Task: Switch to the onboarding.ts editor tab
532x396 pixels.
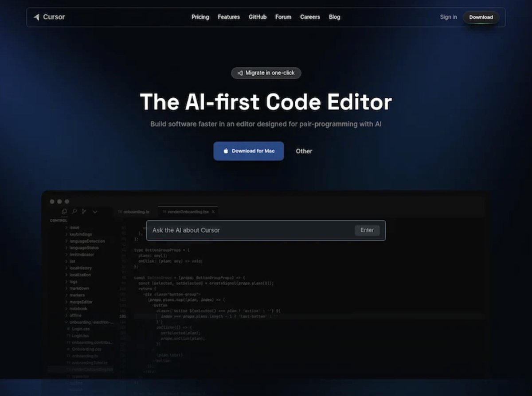Action: pyautogui.click(x=134, y=212)
